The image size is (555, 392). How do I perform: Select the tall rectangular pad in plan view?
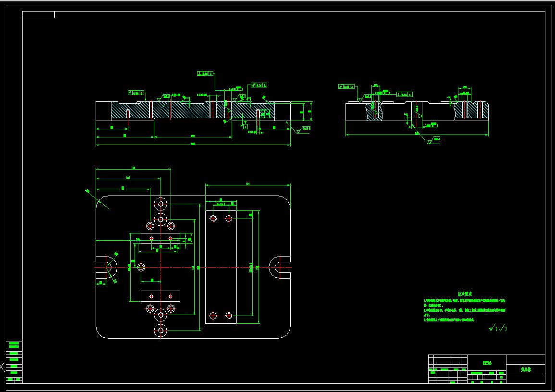221,267
